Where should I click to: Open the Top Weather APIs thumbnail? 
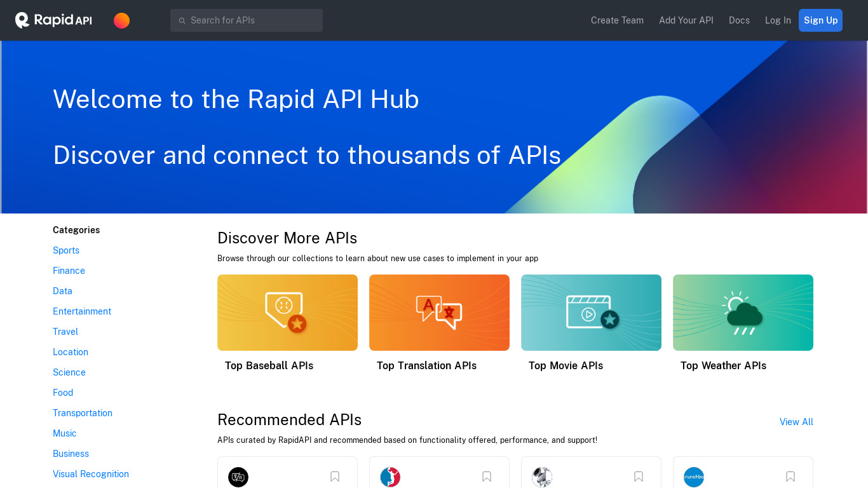tap(743, 313)
